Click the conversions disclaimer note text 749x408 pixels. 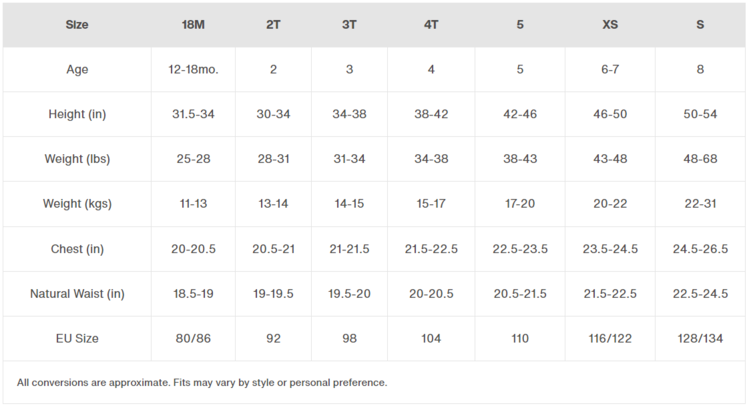pyautogui.click(x=201, y=383)
